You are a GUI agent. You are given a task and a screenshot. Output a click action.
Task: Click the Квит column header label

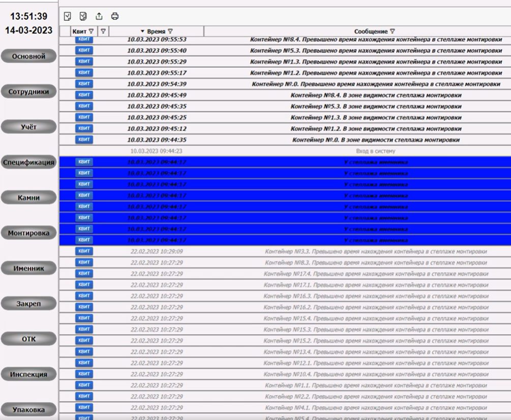point(79,31)
